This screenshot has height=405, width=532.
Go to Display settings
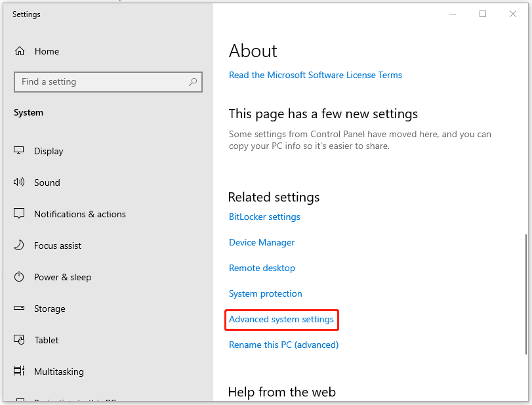click(49, 151)
